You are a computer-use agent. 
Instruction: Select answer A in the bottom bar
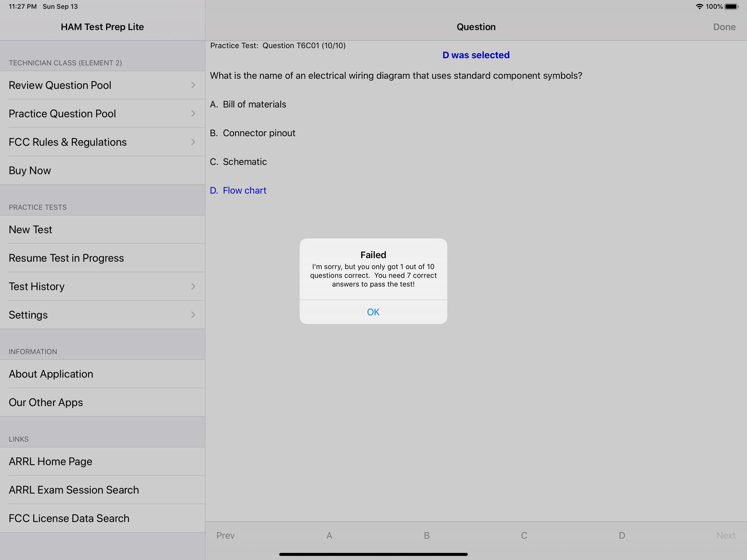[329, 535]
